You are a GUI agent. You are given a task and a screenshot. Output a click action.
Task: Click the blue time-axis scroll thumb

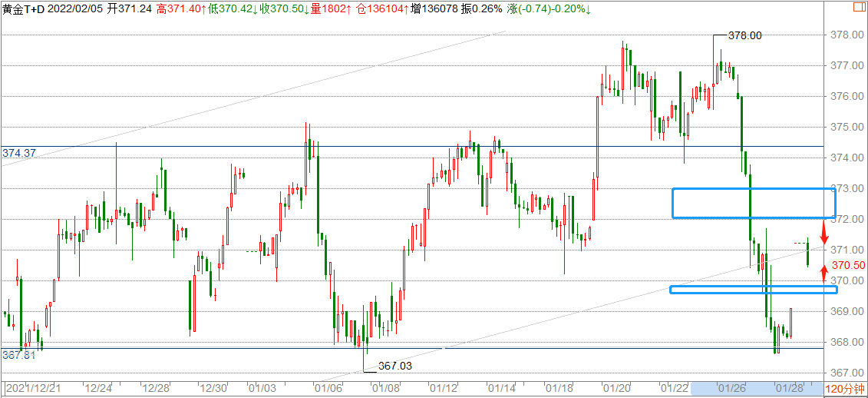click(x=756, y=389)
